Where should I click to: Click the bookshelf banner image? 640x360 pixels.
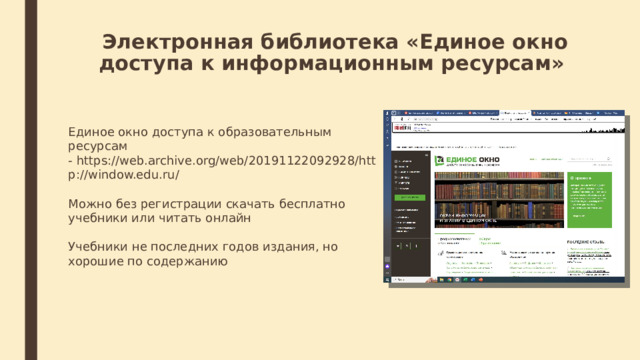[x=499, y=200]
